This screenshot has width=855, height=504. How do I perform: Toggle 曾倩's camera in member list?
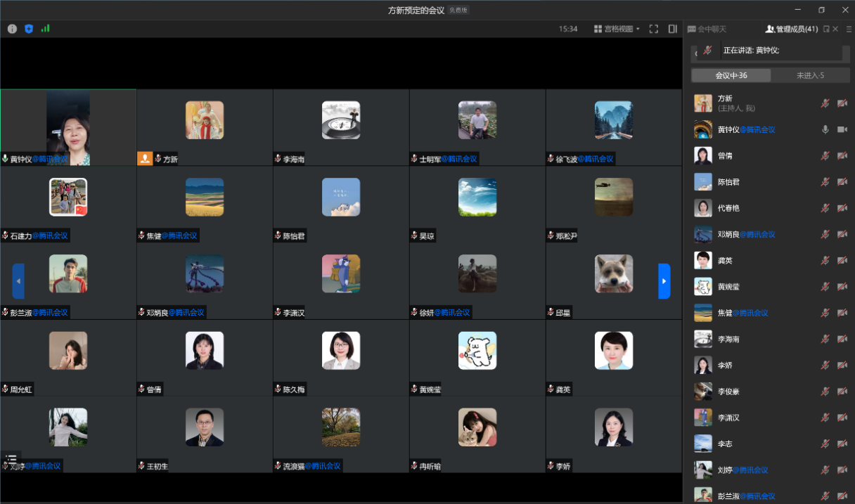842,156
